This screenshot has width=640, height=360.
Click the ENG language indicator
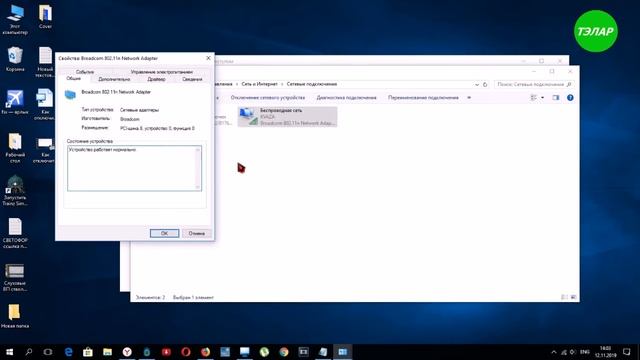tap(585, 352)
